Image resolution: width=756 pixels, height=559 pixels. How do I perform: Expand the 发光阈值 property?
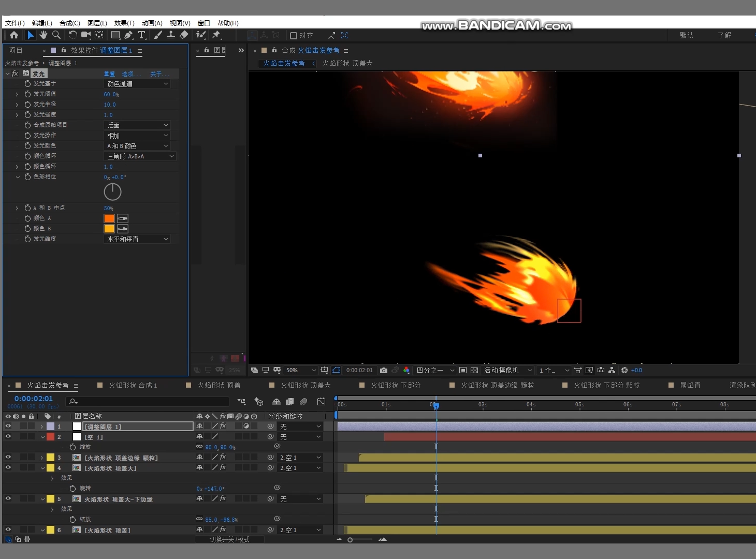click(17, 94)
